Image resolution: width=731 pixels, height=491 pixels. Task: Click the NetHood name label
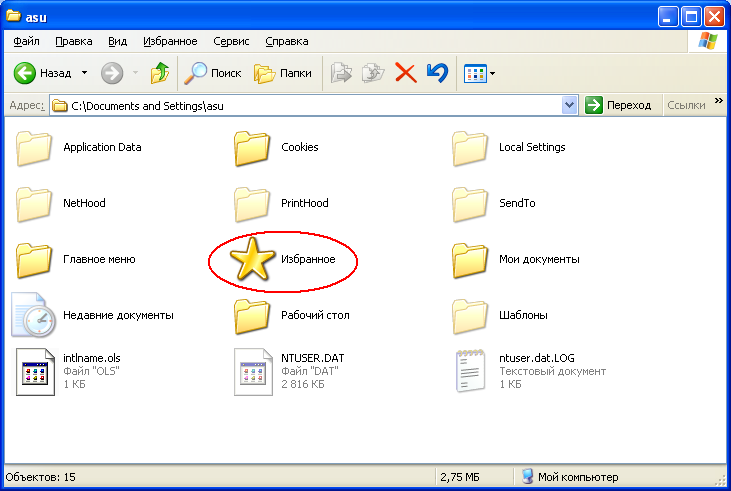[84, 203]
